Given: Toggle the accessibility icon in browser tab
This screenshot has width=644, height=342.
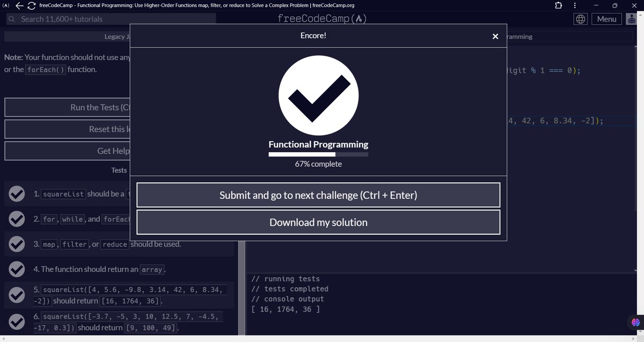Looking at the screenshot, I should [x=5, y=5].
